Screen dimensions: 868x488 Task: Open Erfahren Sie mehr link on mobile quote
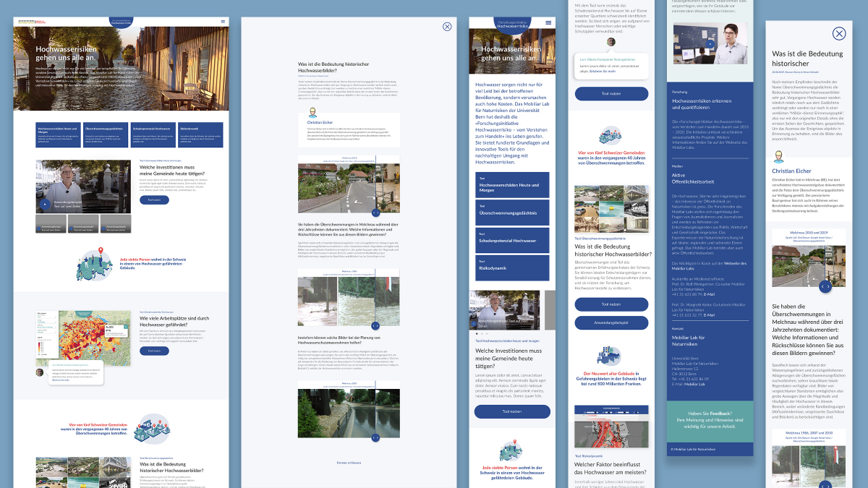(602, 72)
